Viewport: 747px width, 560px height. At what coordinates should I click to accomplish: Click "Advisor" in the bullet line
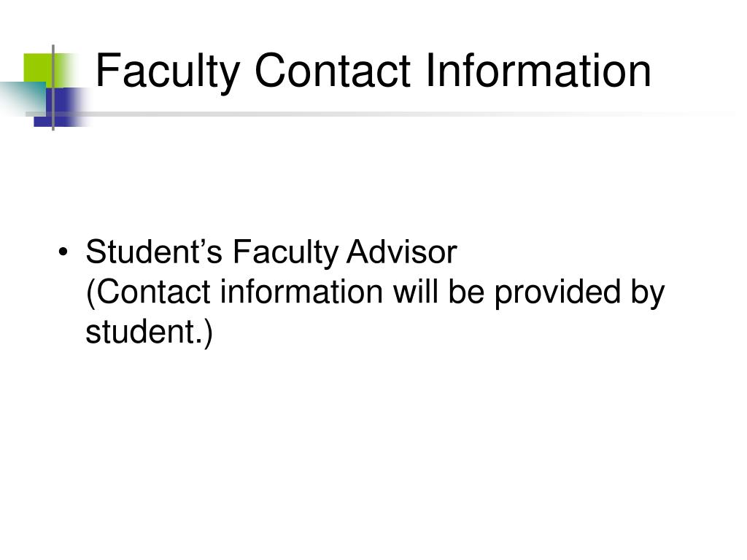402,252
